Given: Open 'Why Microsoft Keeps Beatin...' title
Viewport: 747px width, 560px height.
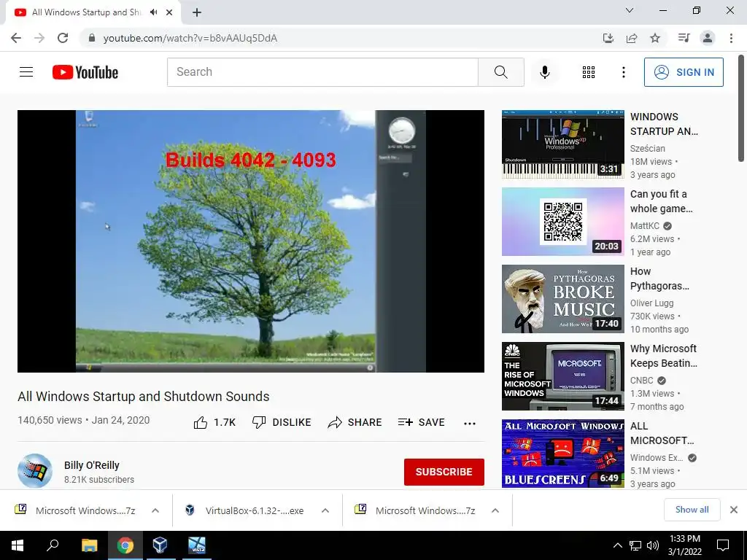Looking at the screenshot, I should pos(664,356).
